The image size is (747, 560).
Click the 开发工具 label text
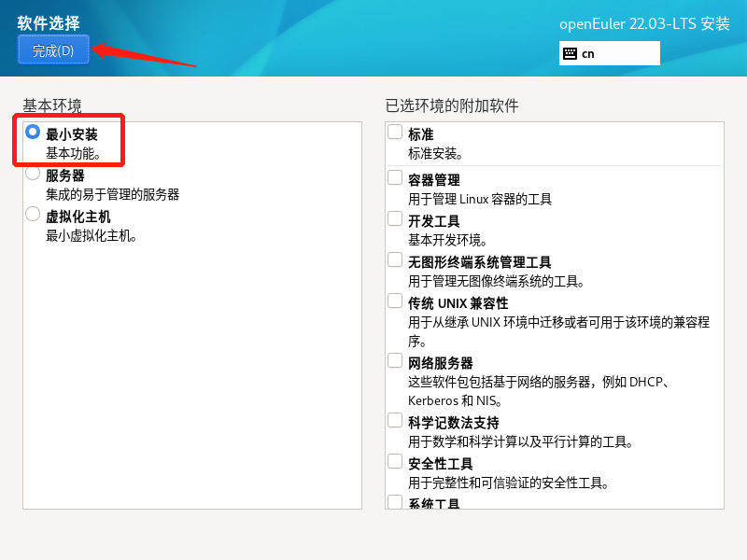pyautogui.click(x=434, y=221)
